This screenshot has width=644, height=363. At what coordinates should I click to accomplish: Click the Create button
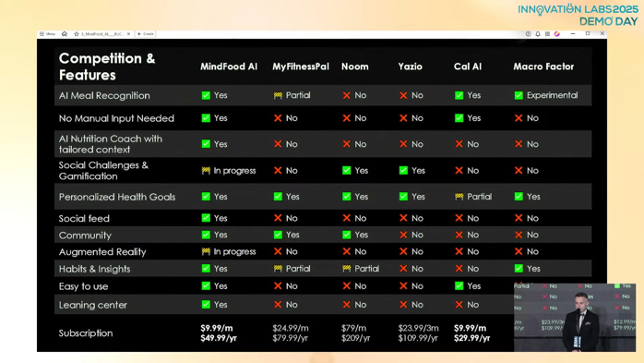point(146,34)
